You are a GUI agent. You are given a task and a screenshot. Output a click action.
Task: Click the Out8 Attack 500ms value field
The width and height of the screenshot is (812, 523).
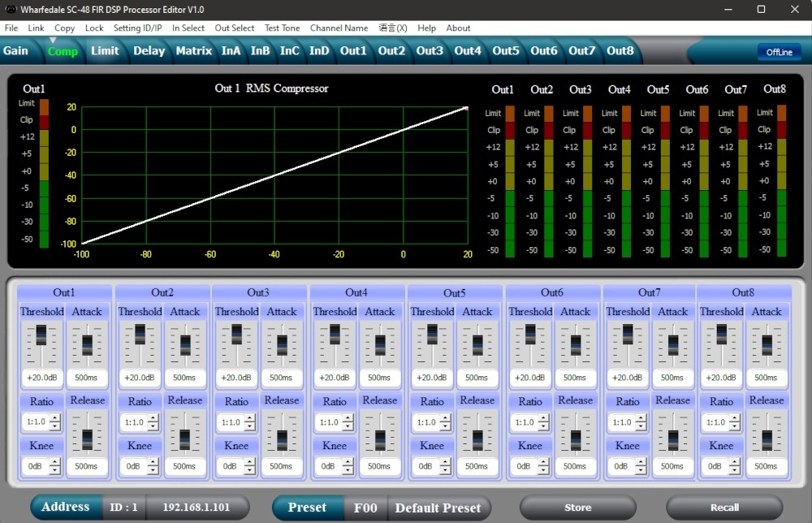tap(766, 378)
